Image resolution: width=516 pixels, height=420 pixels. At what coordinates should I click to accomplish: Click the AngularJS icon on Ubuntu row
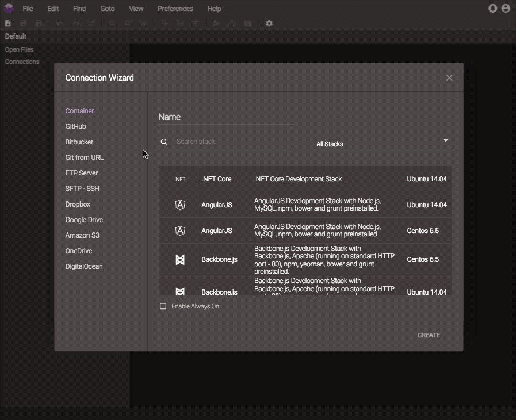click(x=180, y=205)
